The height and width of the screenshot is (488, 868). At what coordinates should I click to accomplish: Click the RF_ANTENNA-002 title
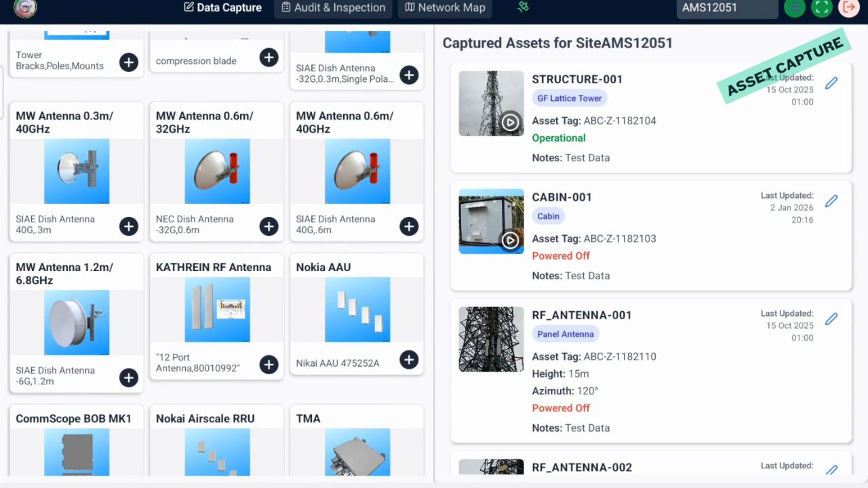(582, 468)
